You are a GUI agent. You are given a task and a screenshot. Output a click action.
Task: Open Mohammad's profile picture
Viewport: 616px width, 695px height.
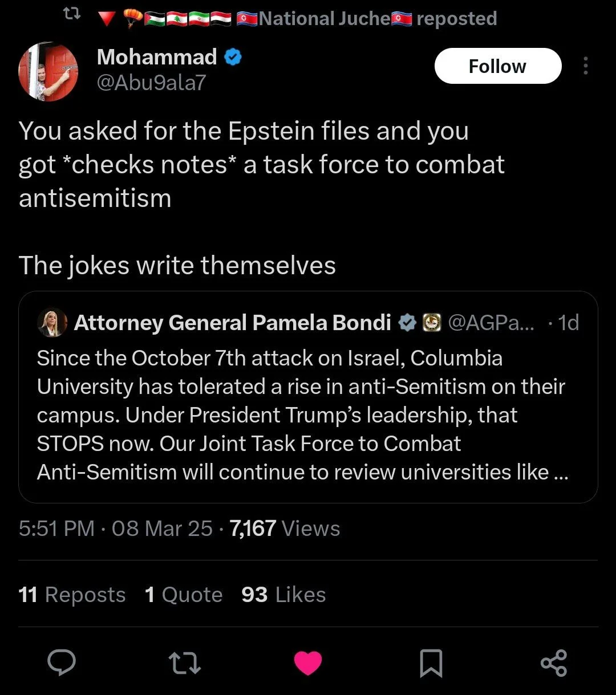point(48,72)
